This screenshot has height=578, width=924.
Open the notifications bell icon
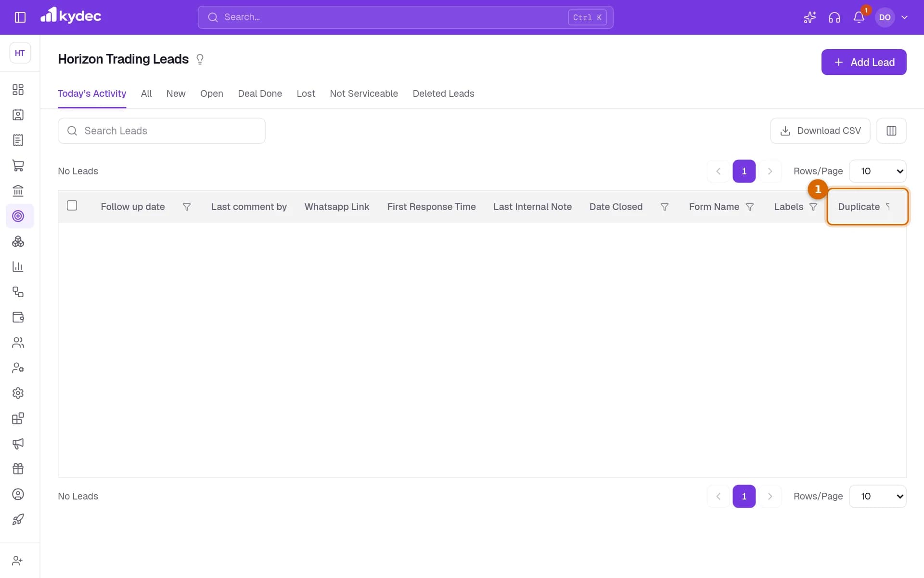coord(859,17)
